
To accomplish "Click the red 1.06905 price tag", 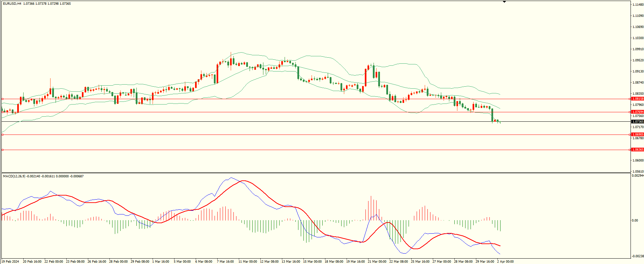I will 638,135.
